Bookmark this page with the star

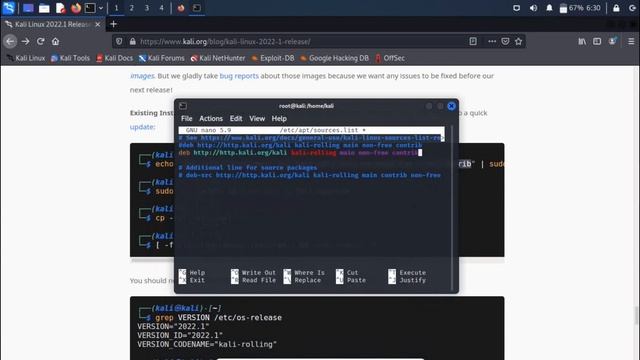coord(518,41)
